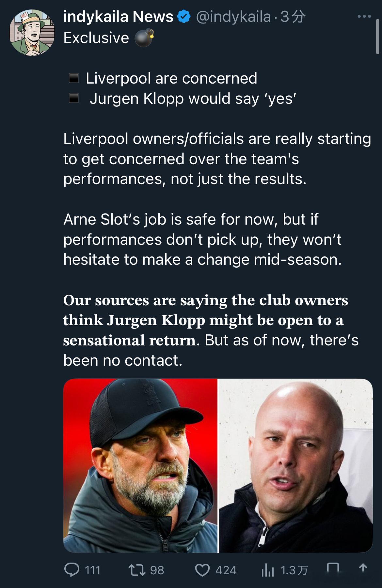
Task: Retweet this post using the arrows icon
Action: pyautogui.click(x=137, y=570)
